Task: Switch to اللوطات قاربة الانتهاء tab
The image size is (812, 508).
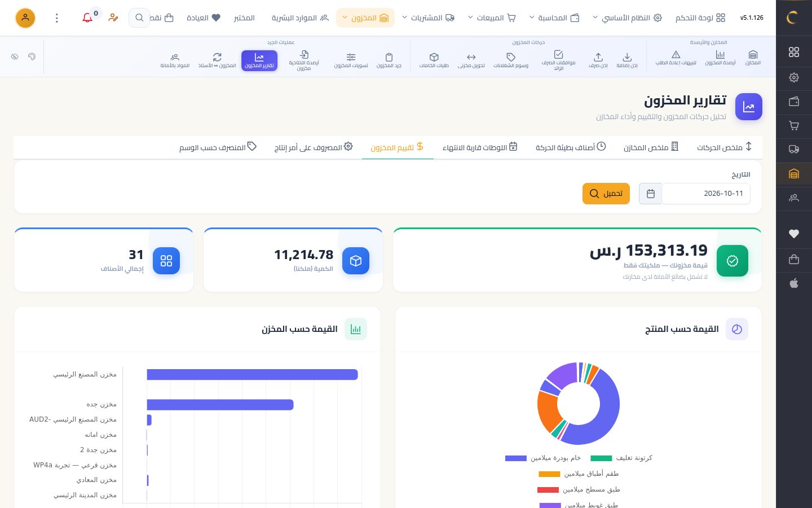Action: coord(480,147)
